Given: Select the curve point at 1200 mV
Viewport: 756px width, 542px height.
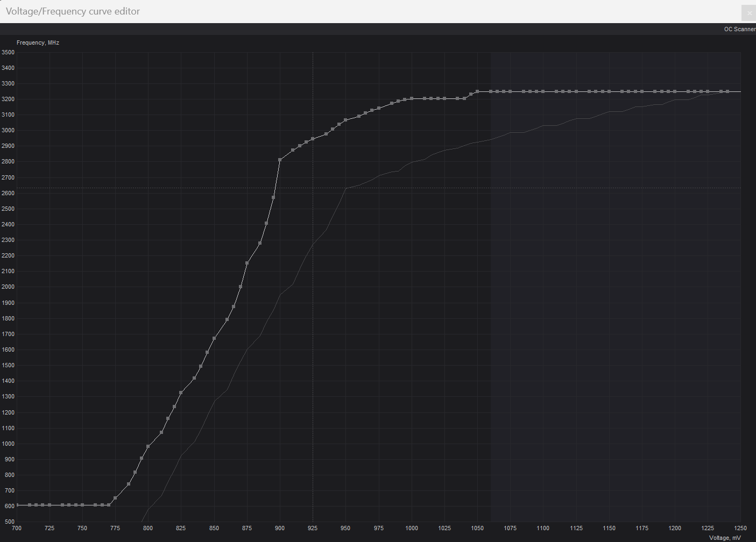Looking at the screenshot, I should tap(675, 91).
